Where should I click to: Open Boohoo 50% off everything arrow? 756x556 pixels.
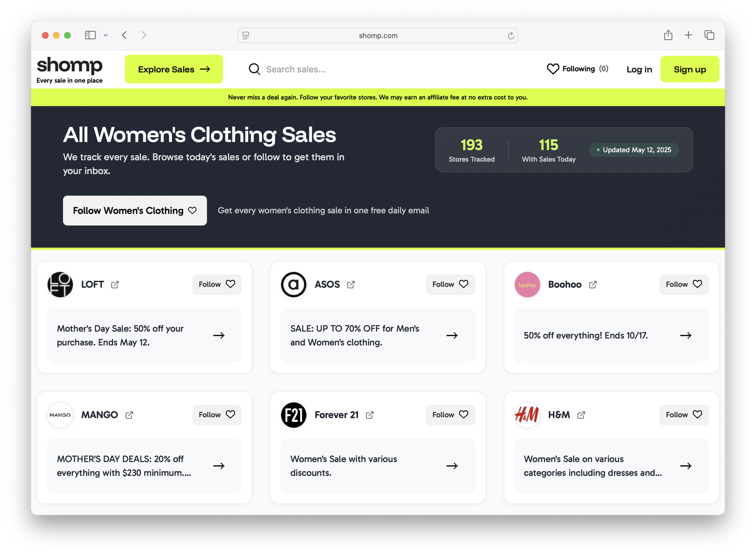point(686,335)
